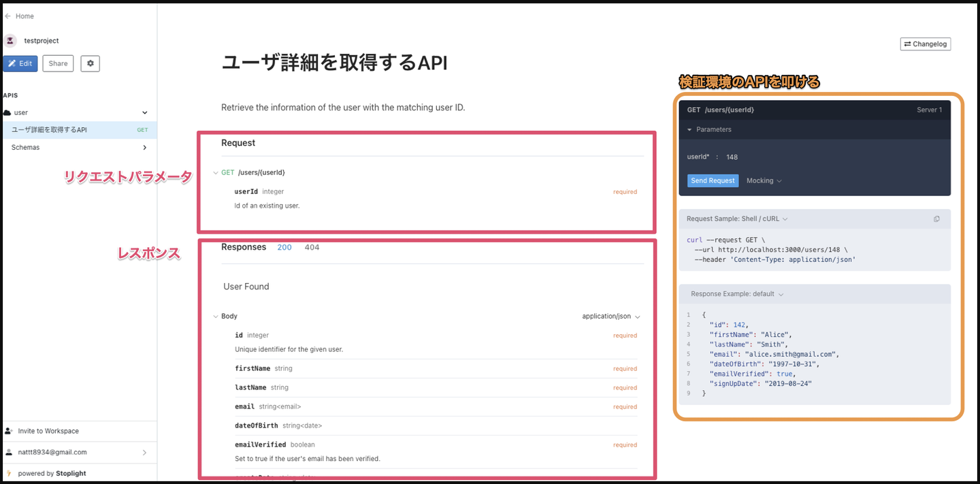Click the "alice.smith@gmail.com" response value
This screenshot has height=484, width=980.
pyautogui.click(x=791, y=354)
